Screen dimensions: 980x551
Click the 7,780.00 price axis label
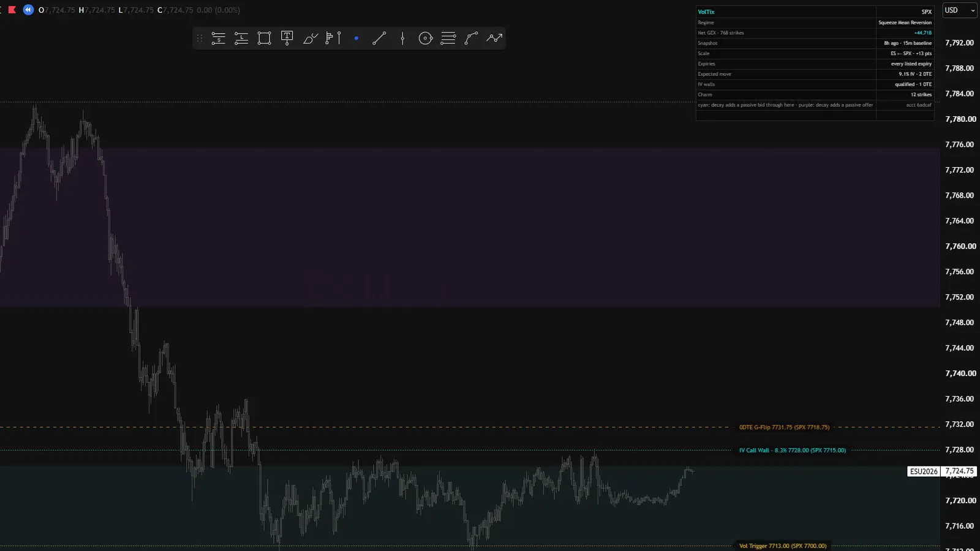pyautogui.click(x=959, y=119)
